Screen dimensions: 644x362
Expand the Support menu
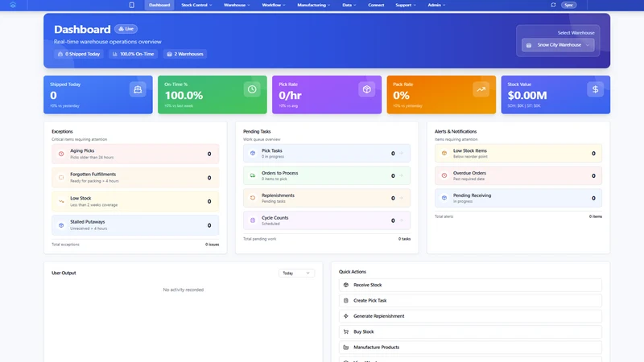406,5
